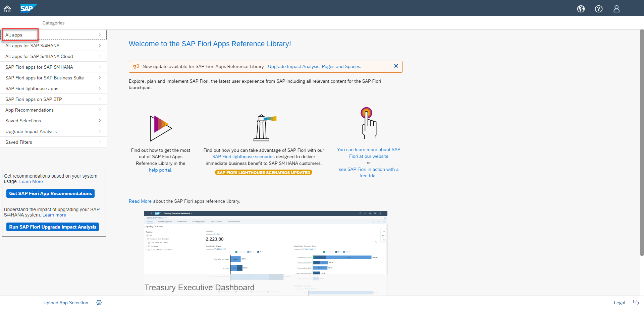Image resolution: width=644 pixels, height=309 pixels.
Task: Follow the Upgrade Impact Analysis banner link
Action: [293, 66]
